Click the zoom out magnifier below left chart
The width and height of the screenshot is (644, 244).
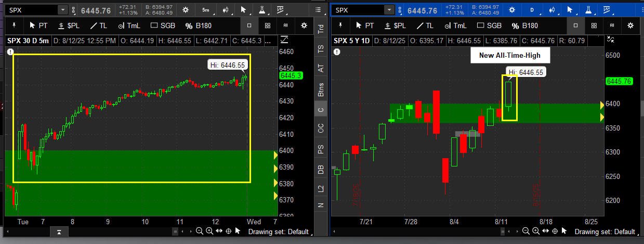coord(200,232)
